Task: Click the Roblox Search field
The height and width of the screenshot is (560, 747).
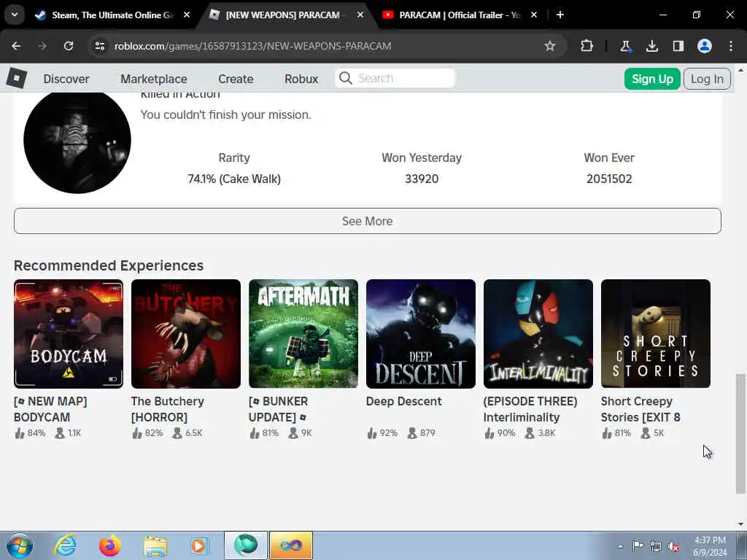Action: tap(395, 78)
